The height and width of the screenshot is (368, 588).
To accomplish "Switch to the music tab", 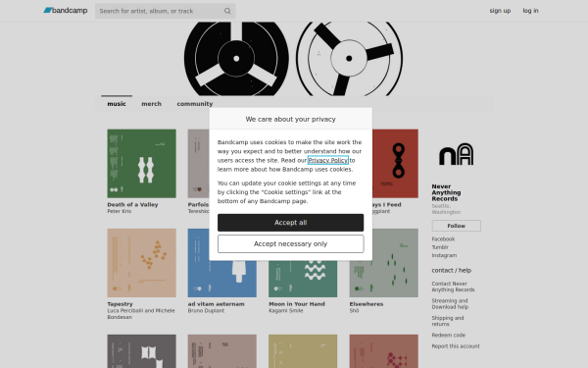I will pos(117,104).
